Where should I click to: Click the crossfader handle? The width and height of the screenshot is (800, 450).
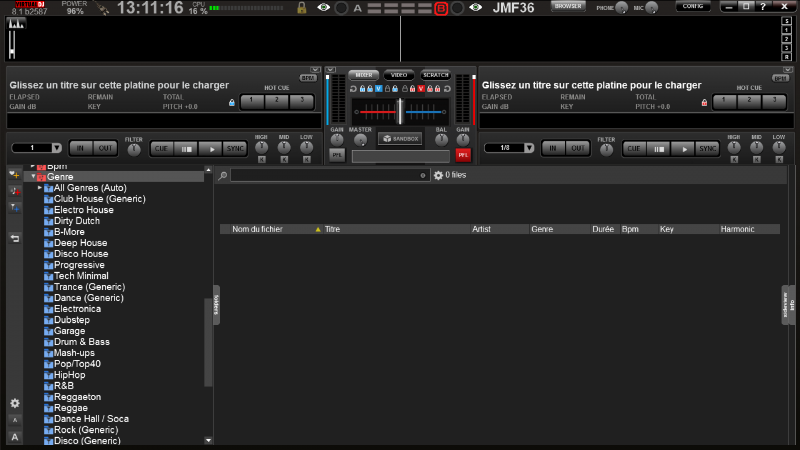pyautogui.click(x=401, y=111)
